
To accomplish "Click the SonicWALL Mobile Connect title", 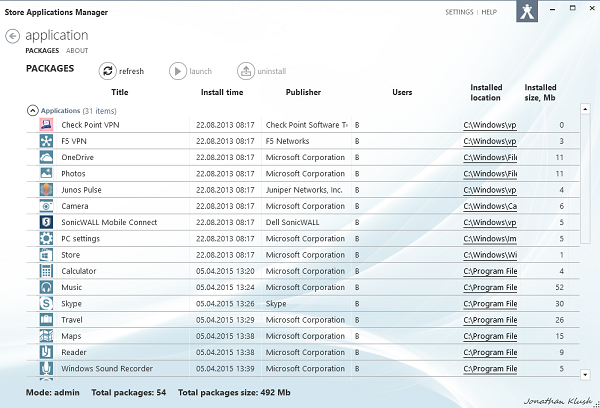I will point(109,222).
